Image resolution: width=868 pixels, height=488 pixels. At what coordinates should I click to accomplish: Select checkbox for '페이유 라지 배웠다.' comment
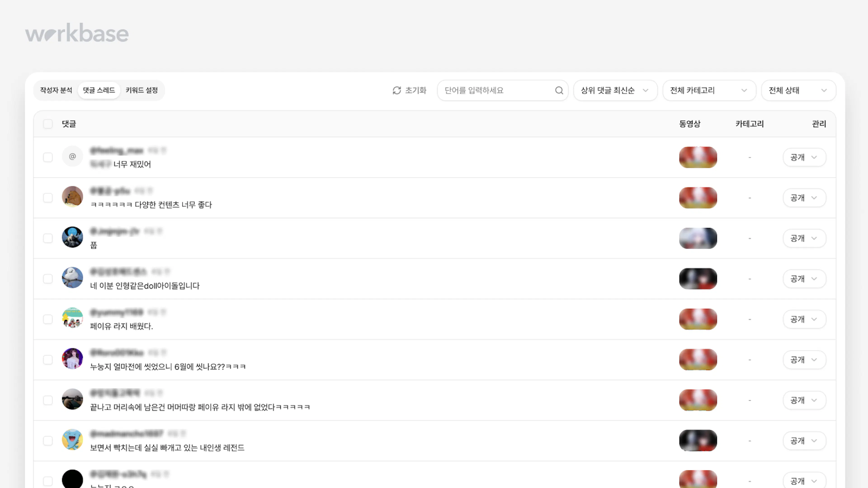point(48,319)
